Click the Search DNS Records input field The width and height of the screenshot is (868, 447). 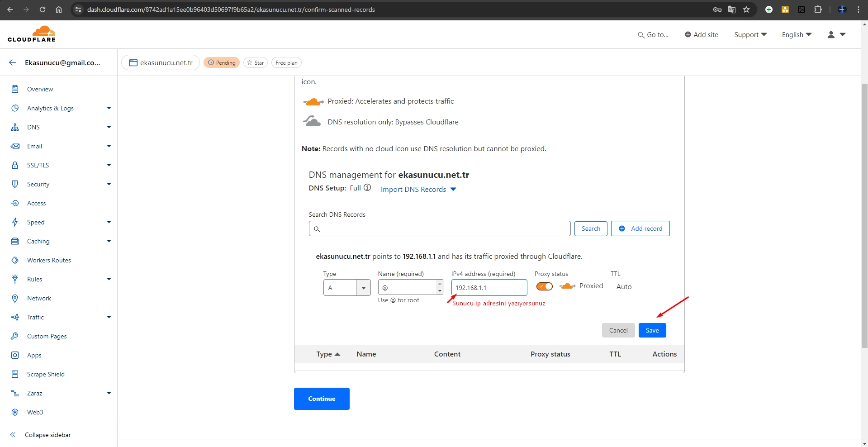point(440,228)
